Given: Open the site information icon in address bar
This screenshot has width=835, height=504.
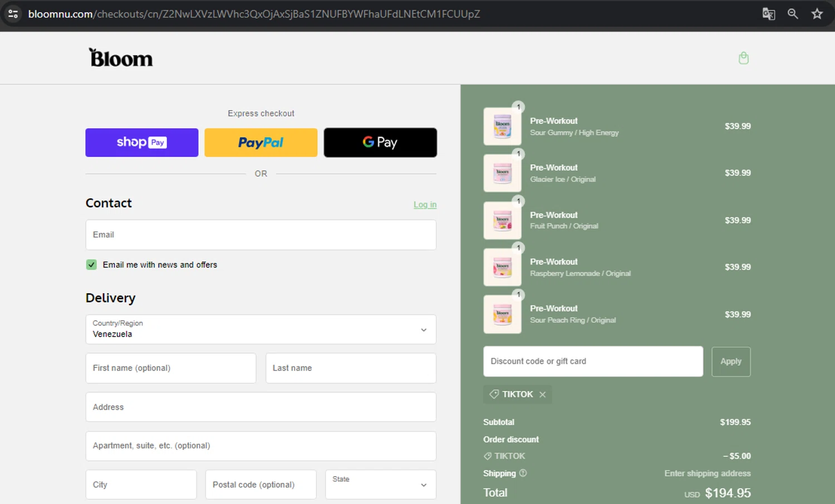Looking at the screenshot, I should point(13,14).
